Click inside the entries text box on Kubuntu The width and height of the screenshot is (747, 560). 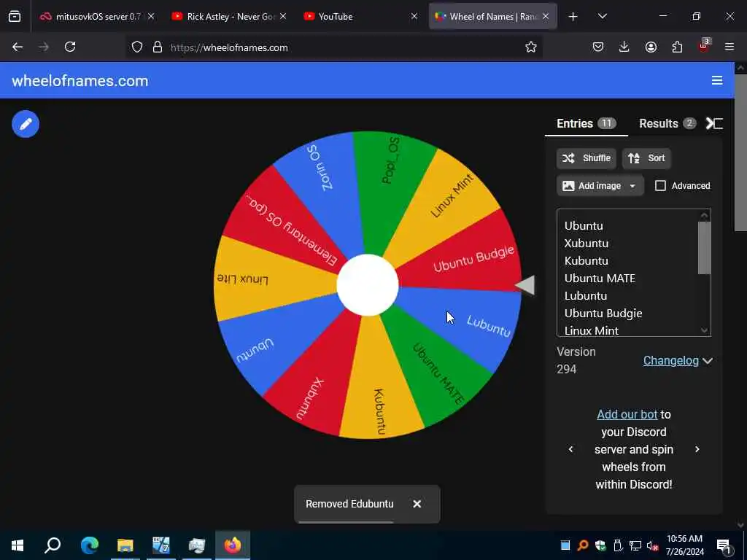click(x=586, y=260)
